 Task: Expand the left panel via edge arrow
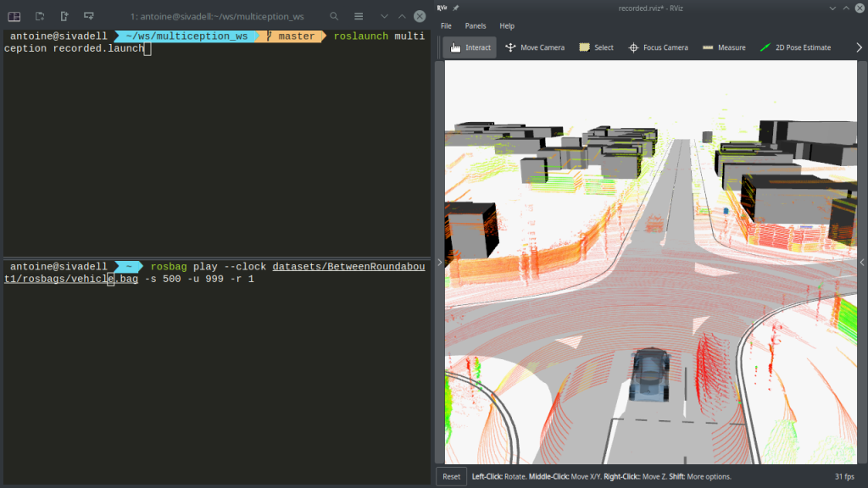tap(439, 263)
